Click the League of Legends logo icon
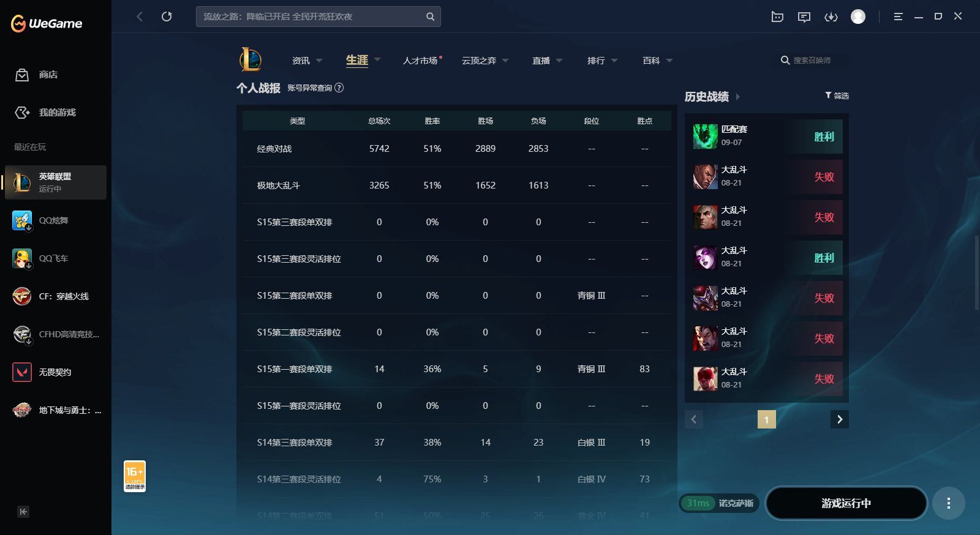 [251, 60]
